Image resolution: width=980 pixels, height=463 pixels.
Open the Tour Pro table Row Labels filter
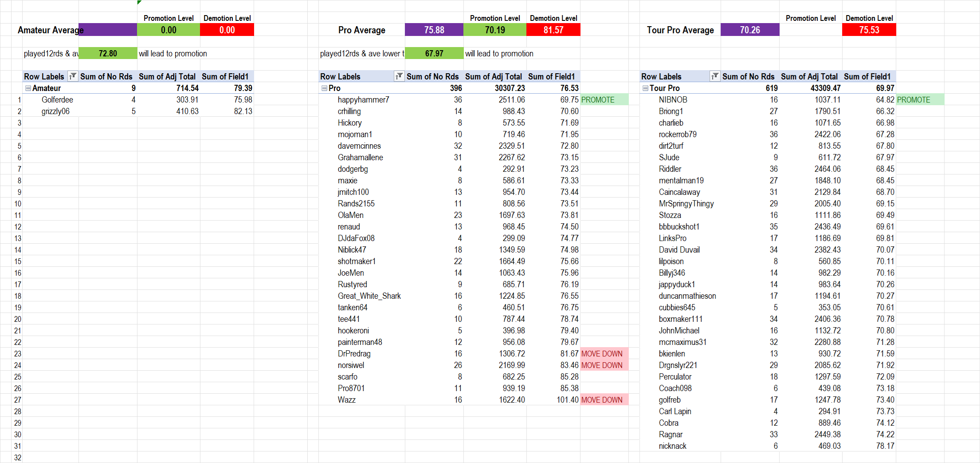[714, 76]
